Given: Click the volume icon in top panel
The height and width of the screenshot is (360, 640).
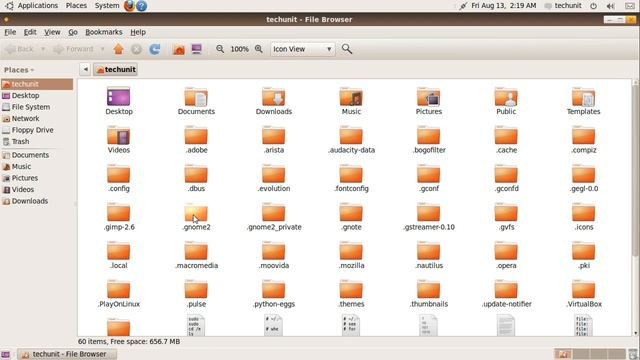Looking at the screenshot, I should point(611,6).
